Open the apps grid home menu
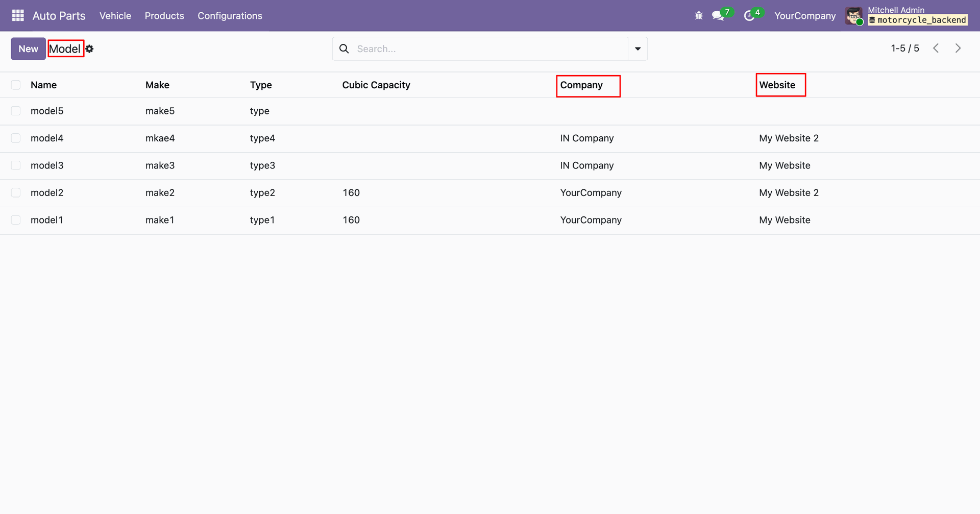 (x=18, y=16)
